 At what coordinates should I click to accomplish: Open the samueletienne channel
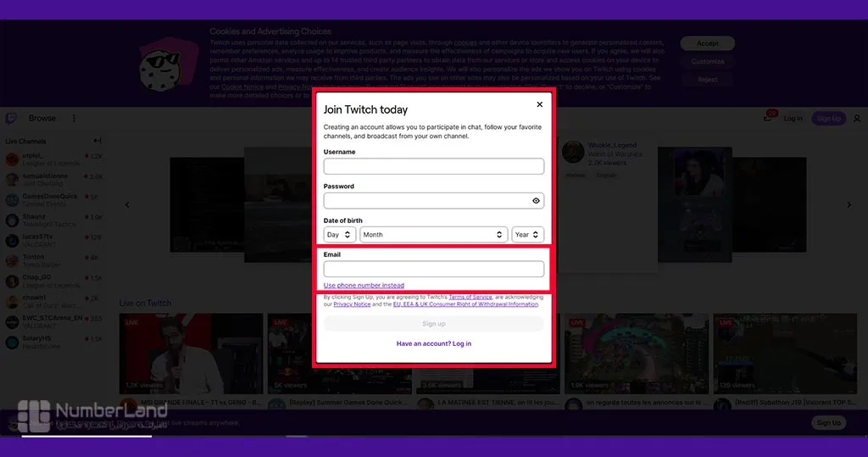click(x=53, y=180)
